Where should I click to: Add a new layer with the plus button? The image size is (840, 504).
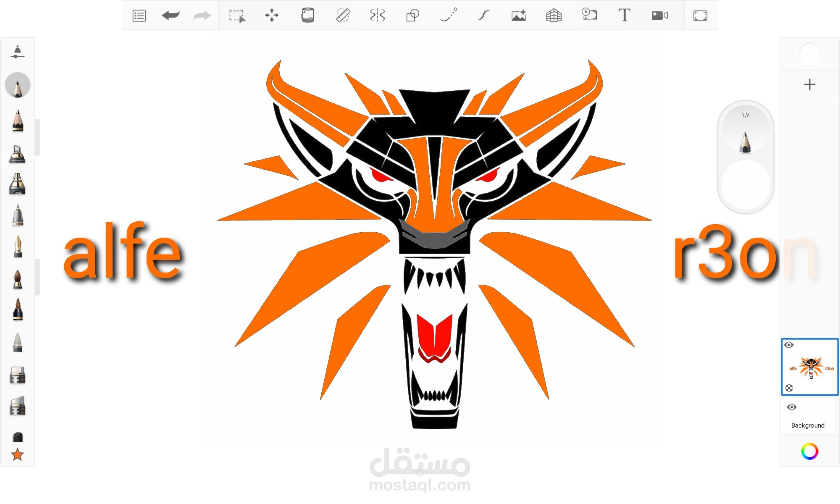click(x=810, y=84)
